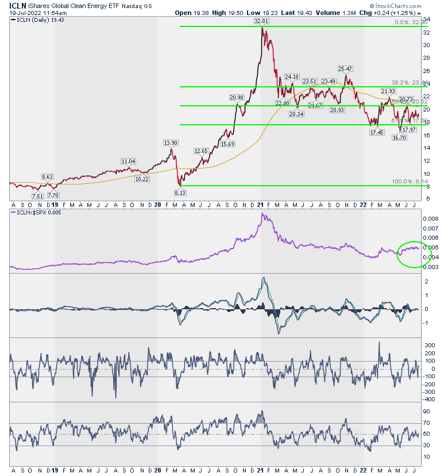The height and width of the screenshot is (476, 448).
Task: Click the 38.2% Fibonacci level label
Action: point(410,83)
